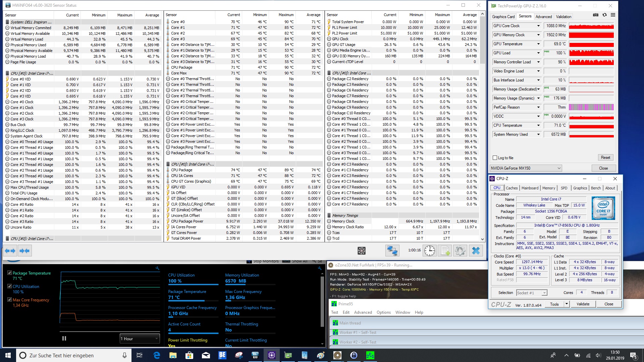Screen dimensions: 644x362
Task: Take a GPU-Z screenshot with camera icon
Action: point(596,15)
